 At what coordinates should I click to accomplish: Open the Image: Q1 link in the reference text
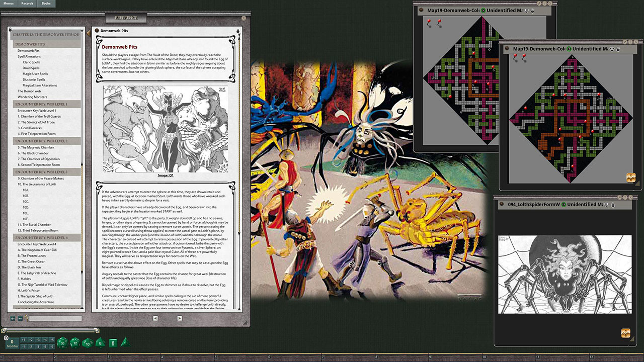pos(166,175)
